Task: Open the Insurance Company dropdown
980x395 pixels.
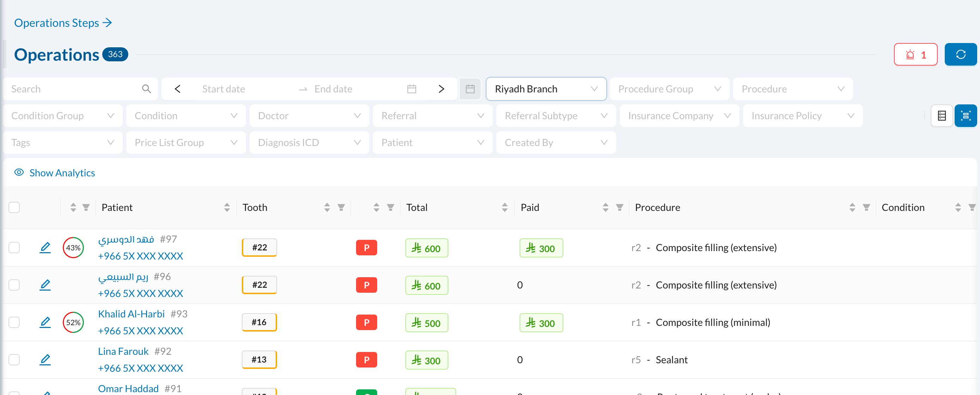Action: tap(679, 116)
